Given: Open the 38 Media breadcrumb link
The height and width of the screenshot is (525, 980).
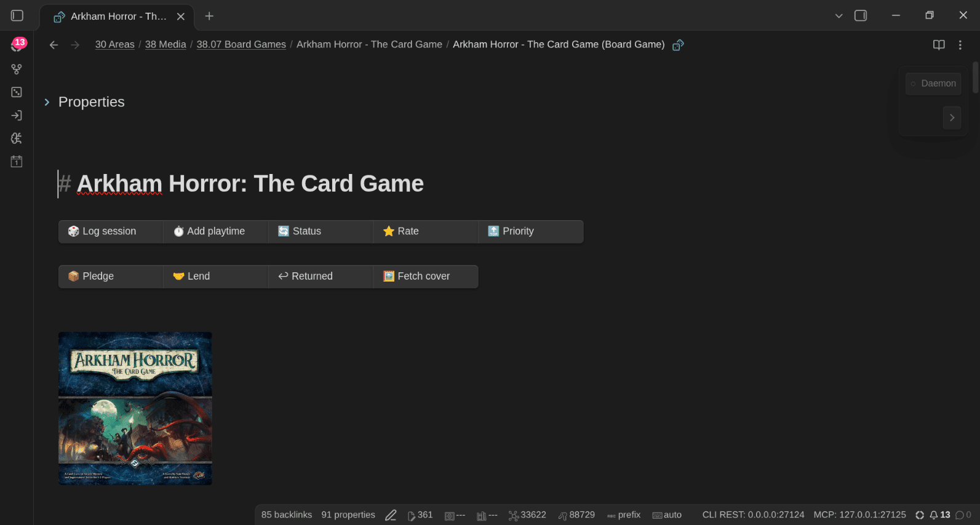Looking at the screenshot, I should click(165, 44).
